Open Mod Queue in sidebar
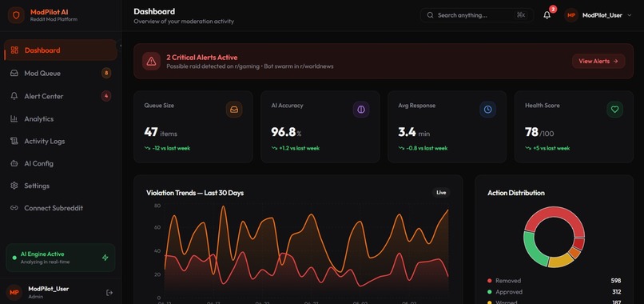644x304 pixels. coord(61,74)
